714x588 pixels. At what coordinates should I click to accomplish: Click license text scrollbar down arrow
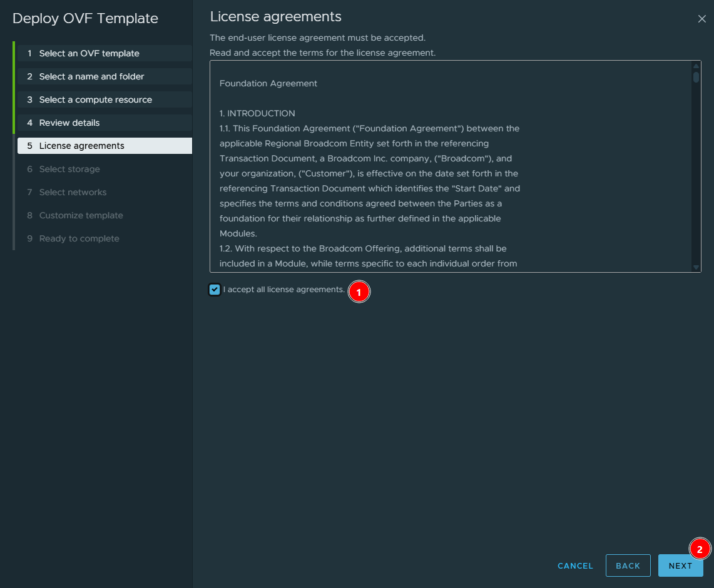[x=696, y=268]
